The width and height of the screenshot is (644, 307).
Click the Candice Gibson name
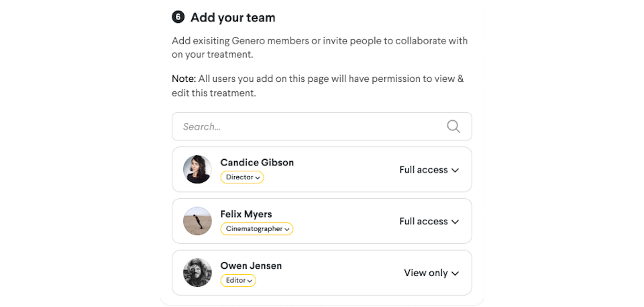[x=257, y=163]
